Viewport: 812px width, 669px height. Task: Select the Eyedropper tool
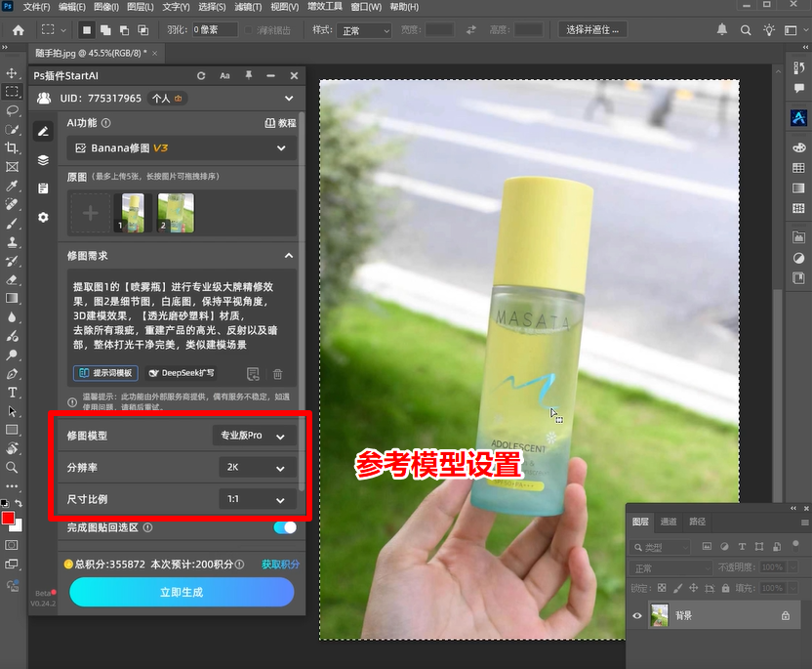click(12, 186)
